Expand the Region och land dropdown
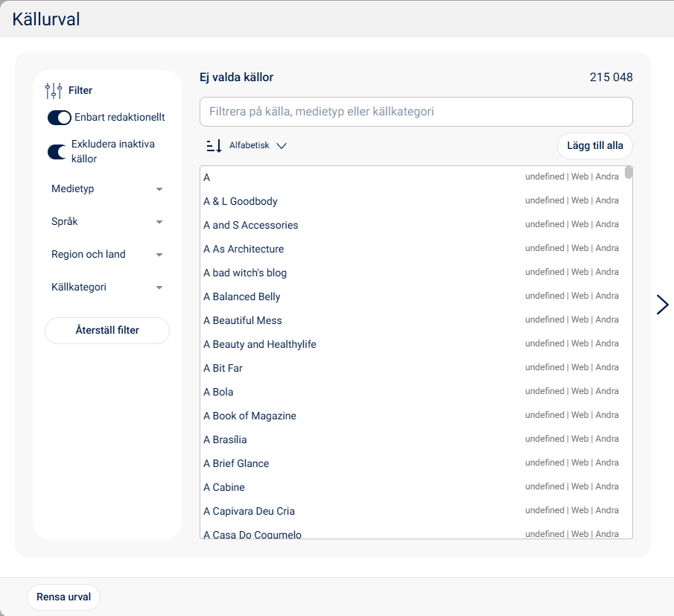Image resolution: width=674 pixels, height=616 pixels. point(107,255)
